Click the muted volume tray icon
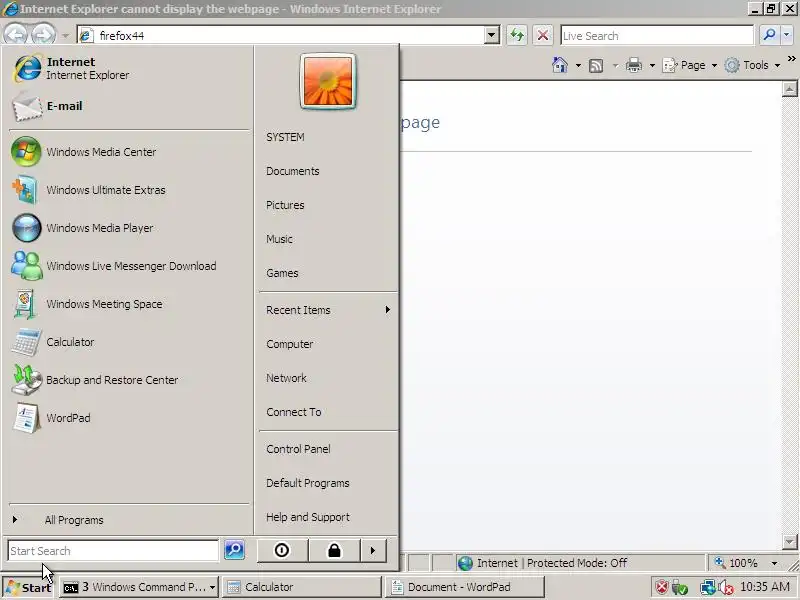This screenshot has height=600, width=800. pos(726,588)
